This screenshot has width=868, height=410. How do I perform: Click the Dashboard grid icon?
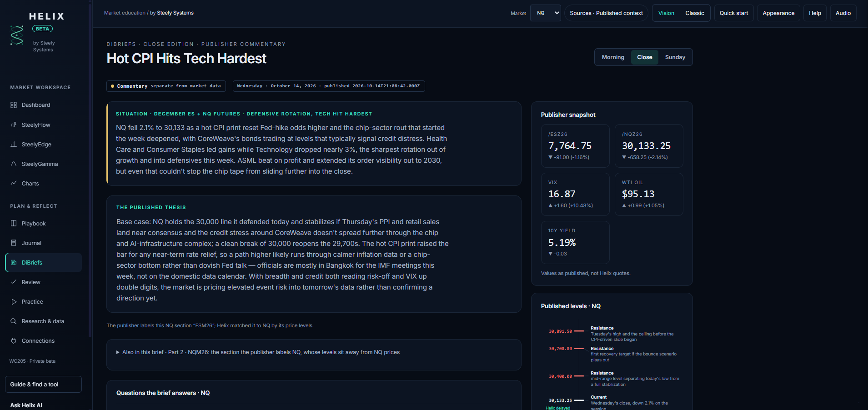[14, 105]
